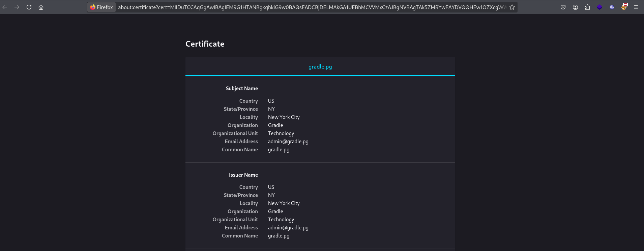The width and height of the screenshot is (644, 251).
Task: Click the Firefox identity badge in address bar
Action: point(101,7)
